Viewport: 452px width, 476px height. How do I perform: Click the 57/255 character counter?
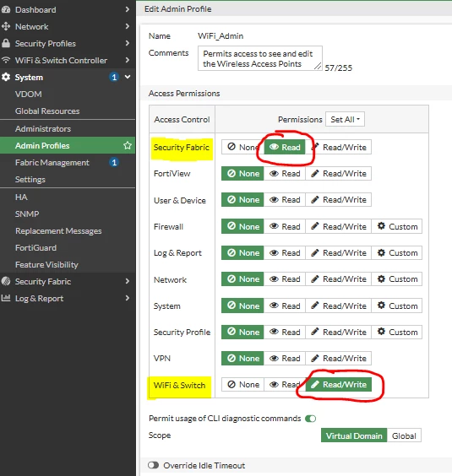coord(338,68)
